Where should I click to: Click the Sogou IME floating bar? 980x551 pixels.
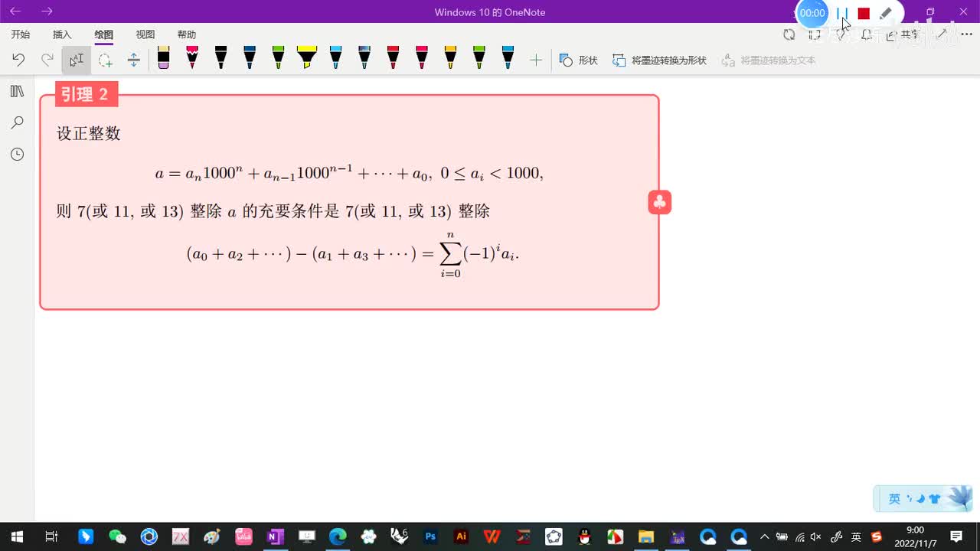(x=923, y=499)
